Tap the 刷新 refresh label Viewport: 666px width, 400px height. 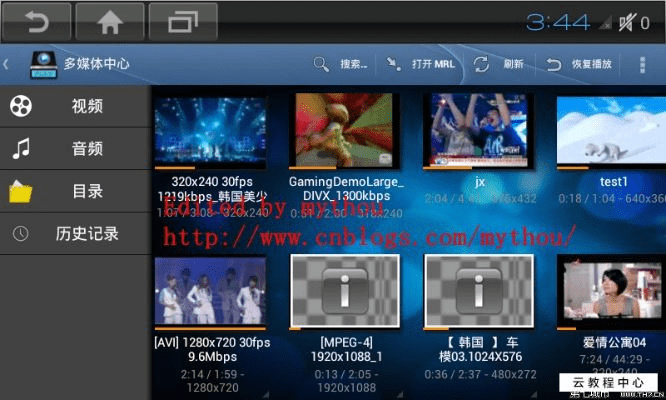click(513, 64)
